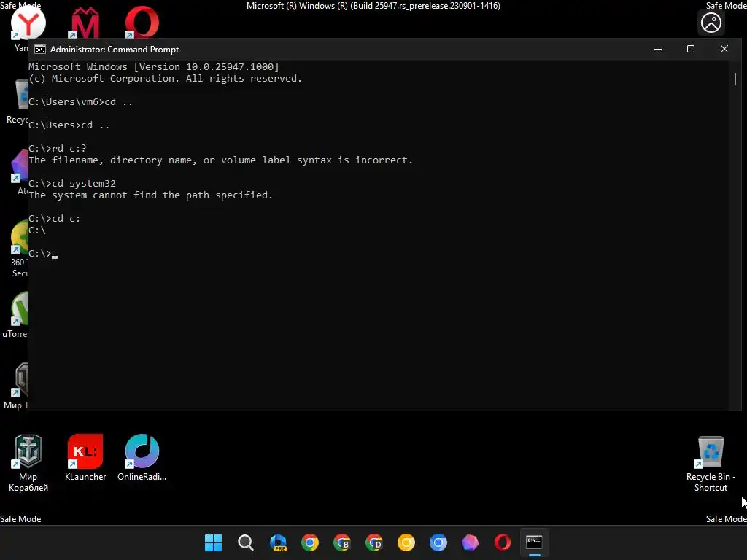Screen dimensions: 747x560
Task: Open 360 Security desktop shortcut
Action: coord(18,249)
